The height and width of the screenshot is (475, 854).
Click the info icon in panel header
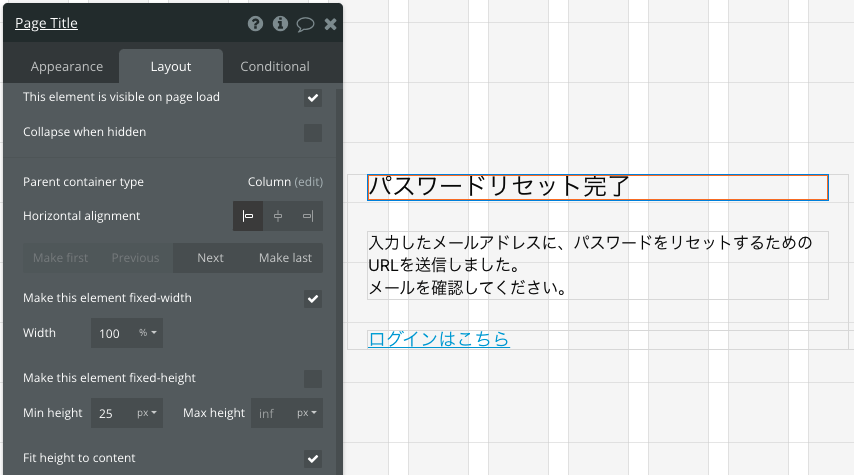pos(280,23)
